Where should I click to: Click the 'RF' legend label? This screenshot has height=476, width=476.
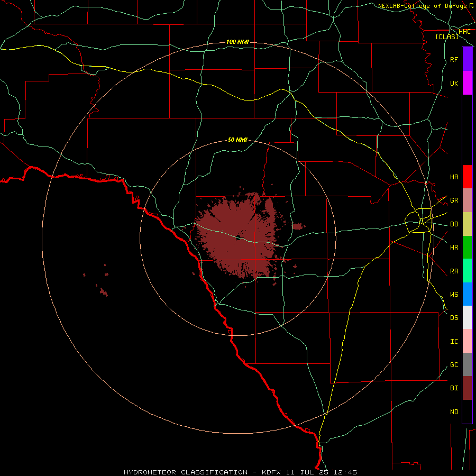(x=454, y=60)
